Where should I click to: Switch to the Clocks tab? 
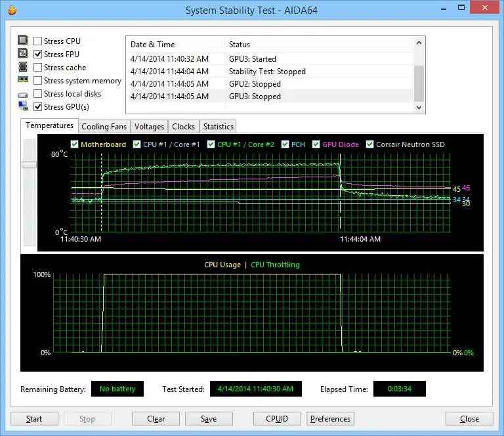pyautogui.click(x=184, y=127)
